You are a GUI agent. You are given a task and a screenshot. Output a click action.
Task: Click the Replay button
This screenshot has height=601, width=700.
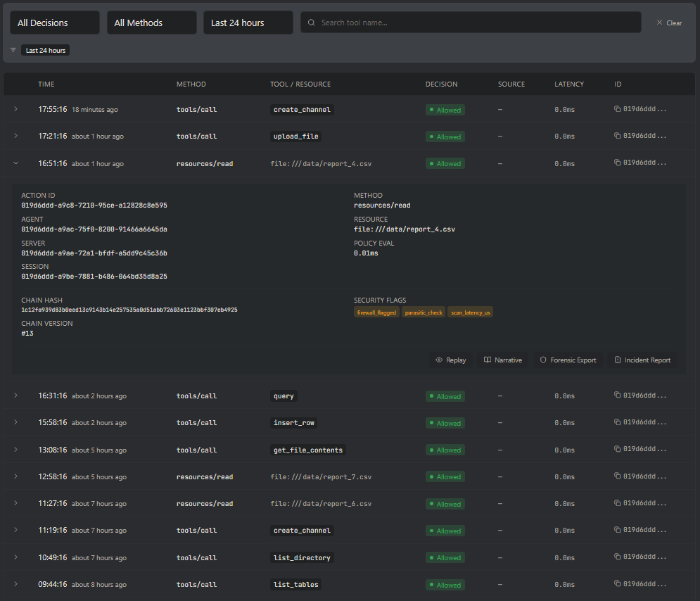(x=450, y=360)
